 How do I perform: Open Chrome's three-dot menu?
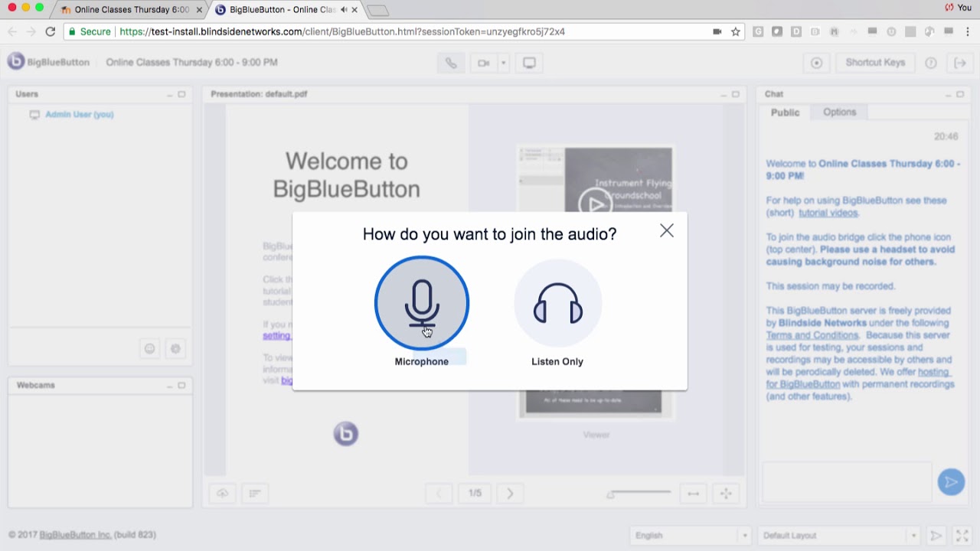pos(968,31)
